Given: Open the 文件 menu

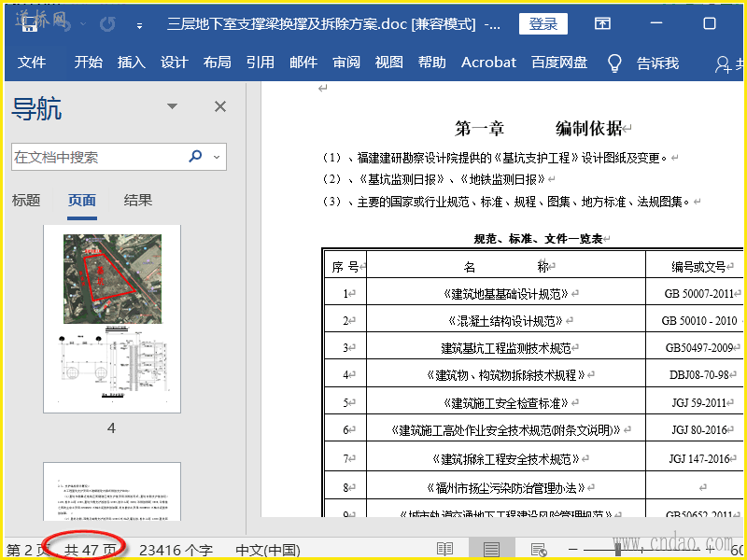Looking at the screenshot, I should (x=32, y=63).
